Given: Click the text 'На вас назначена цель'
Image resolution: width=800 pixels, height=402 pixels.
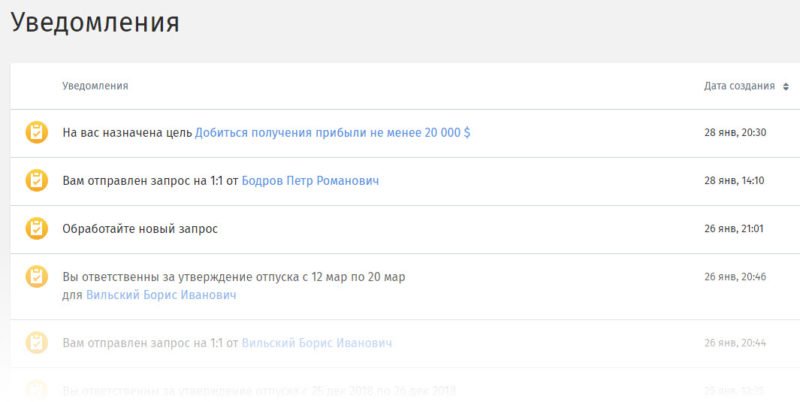Looking at the screenshot, I should coord(127,133).
